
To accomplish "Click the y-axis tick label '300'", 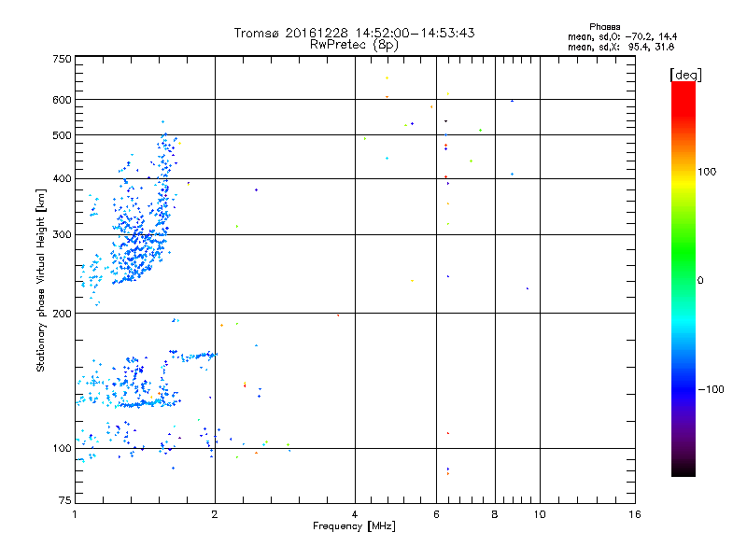I will coord(62,235).
